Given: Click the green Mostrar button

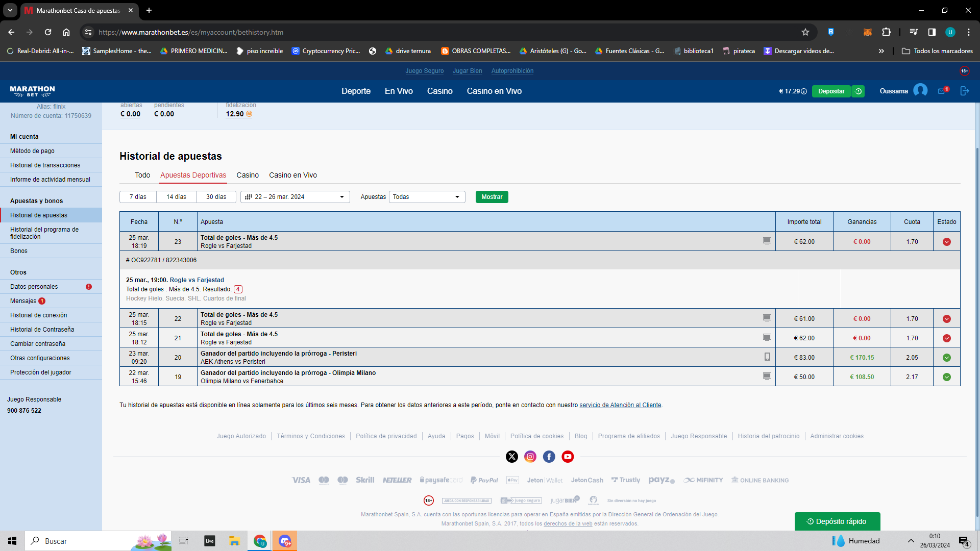Looking at the screenshot, I should click(x=492, y=197).
